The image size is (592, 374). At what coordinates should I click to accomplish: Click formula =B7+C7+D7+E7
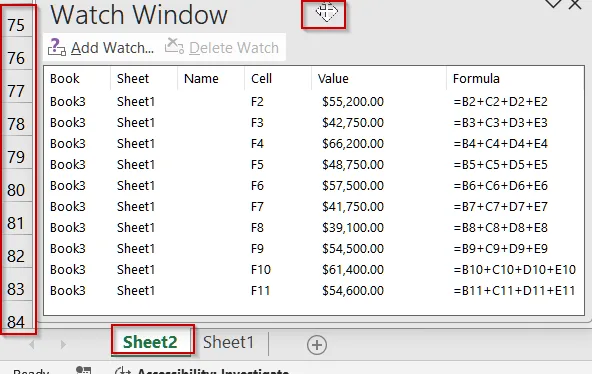pyautogui.click(x=500, y=206)
